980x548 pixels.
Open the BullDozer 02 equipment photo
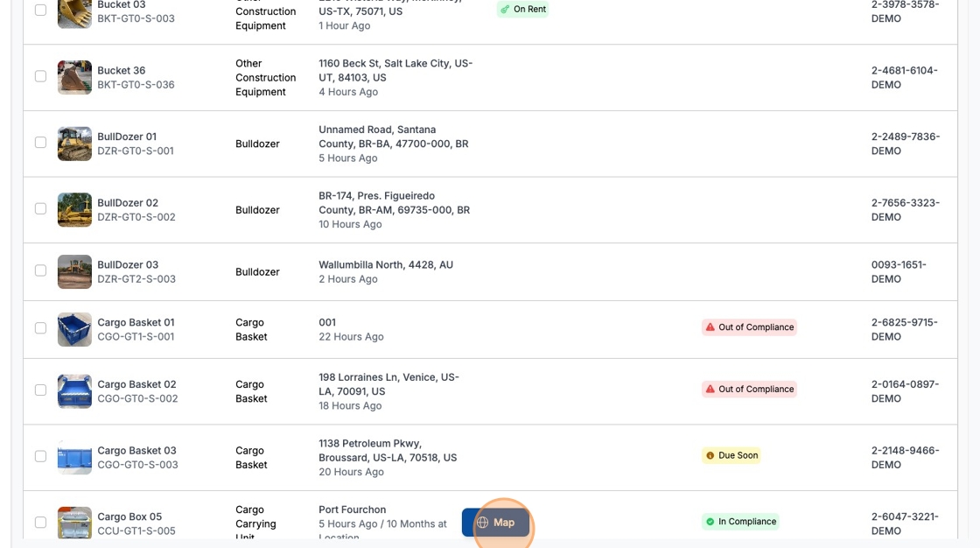tap(74, 210)
